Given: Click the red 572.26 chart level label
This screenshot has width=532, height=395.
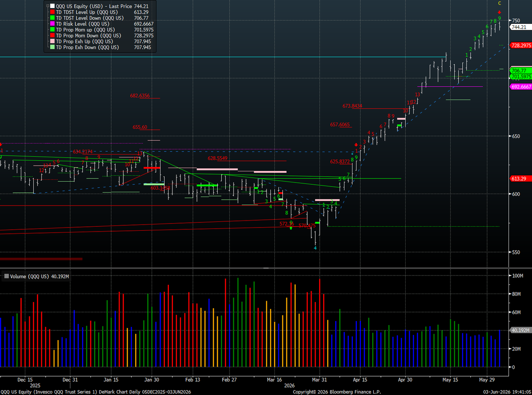Looking at the screenshot, I should click(x=287, y=224).
